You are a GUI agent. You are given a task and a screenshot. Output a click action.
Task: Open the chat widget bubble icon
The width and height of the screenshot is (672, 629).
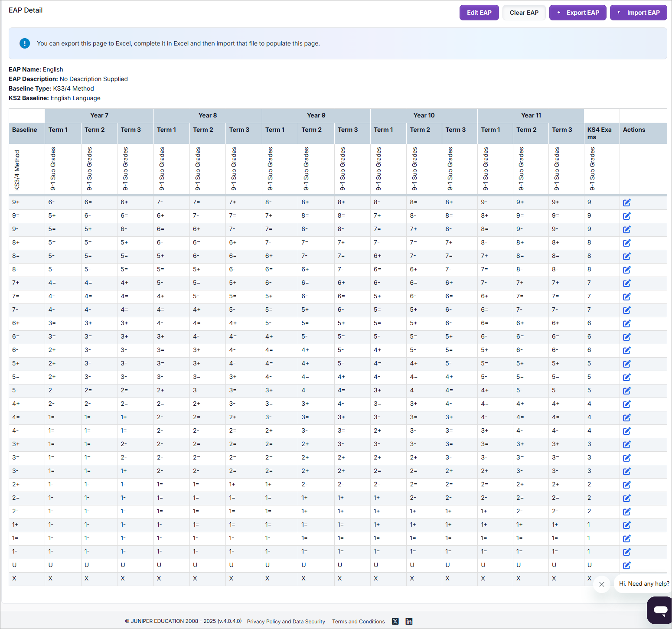click(660, 610)
